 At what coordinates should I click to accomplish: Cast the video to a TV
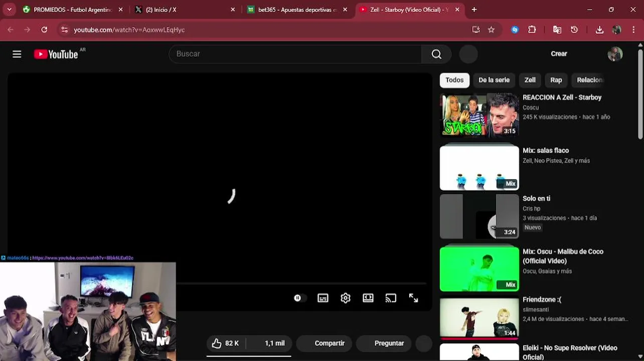point(391,298)
